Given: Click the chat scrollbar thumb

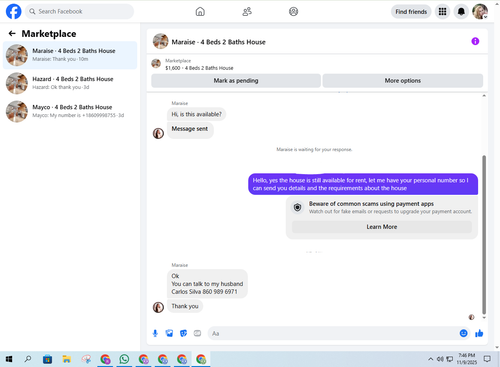Looking at the screenshot, I should pyautogui.click(x=484, y=235).
